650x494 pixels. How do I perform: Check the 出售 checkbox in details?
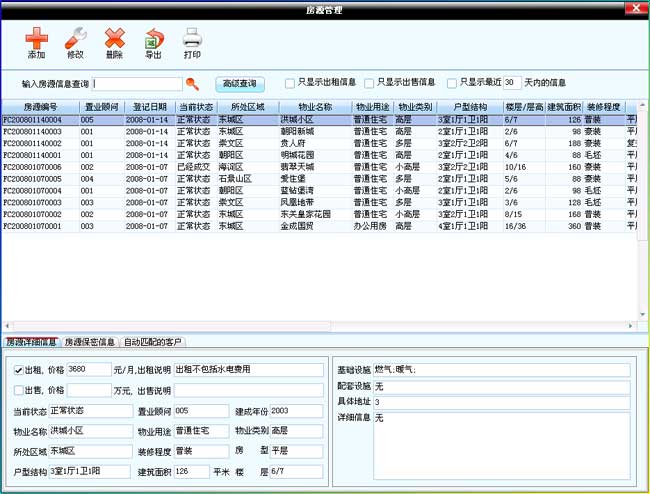click(x=18, y=390)
